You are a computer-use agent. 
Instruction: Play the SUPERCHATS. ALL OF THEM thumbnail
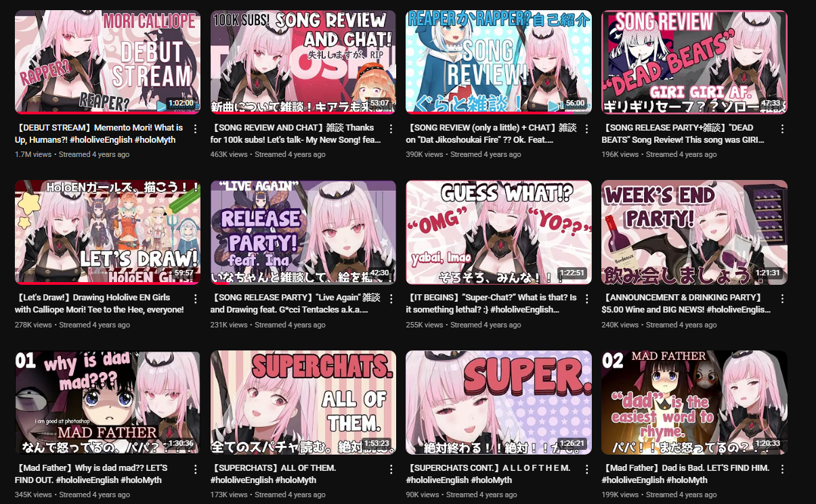303,403
